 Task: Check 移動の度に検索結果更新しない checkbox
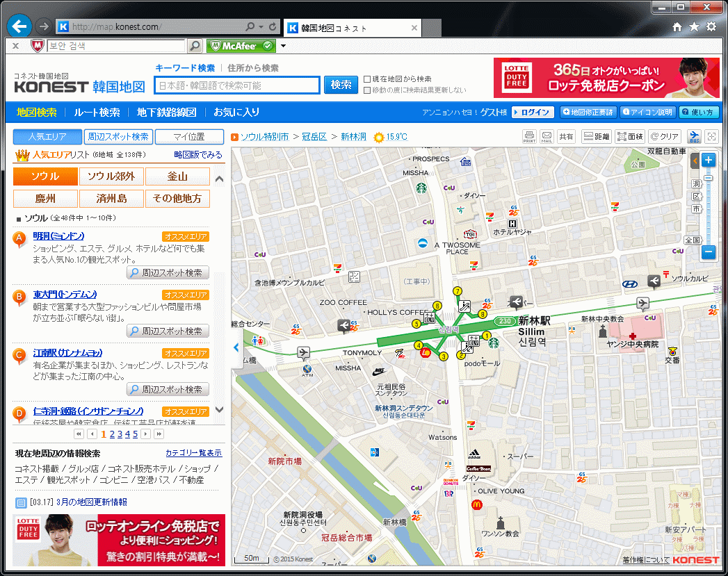[x=367, y=90]
